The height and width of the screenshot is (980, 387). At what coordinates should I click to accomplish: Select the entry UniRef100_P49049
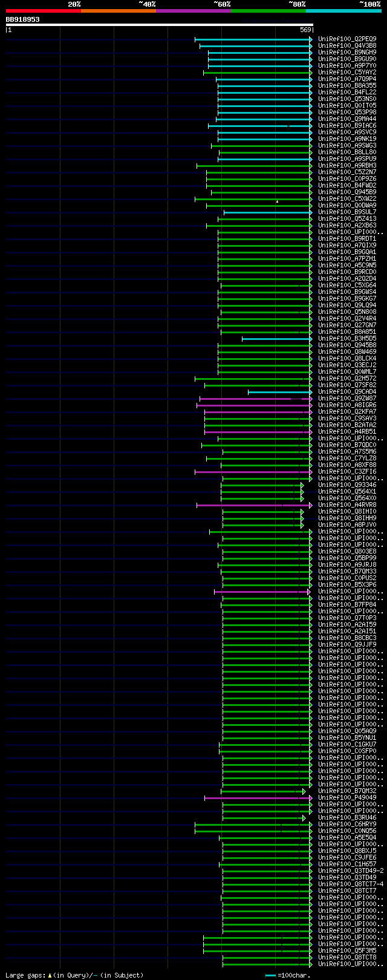coord(347,797)
